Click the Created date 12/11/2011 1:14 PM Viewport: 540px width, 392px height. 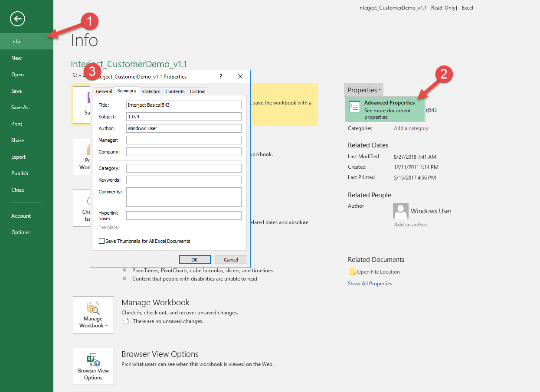[x=416, y=167]
